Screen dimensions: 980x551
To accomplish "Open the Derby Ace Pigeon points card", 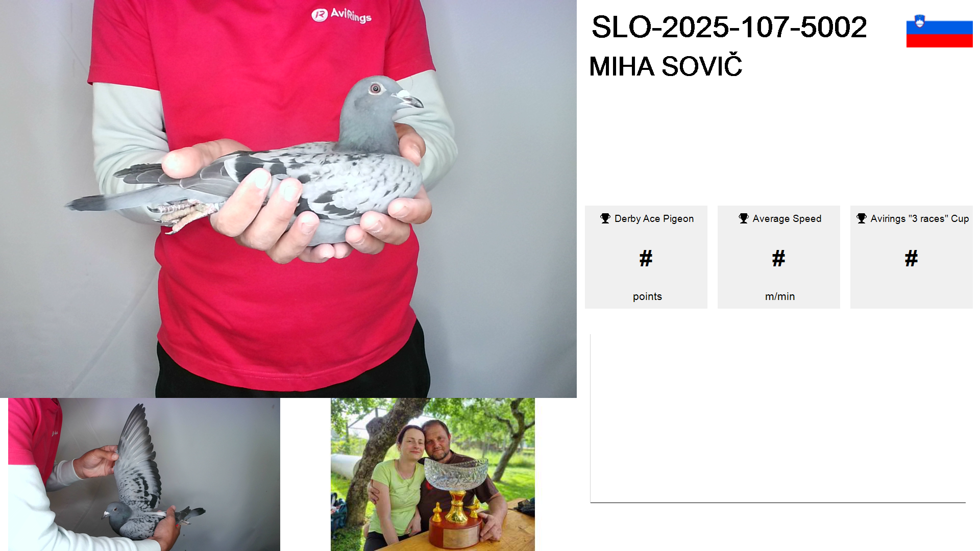I will [x=646, y=257].
